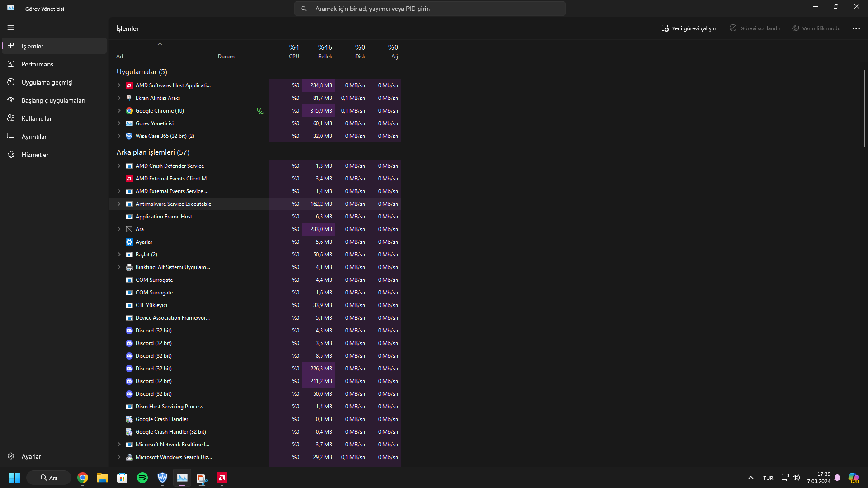Open Wise Care 365 taskbar icon

pyautogui.click(x=162, y=478)
